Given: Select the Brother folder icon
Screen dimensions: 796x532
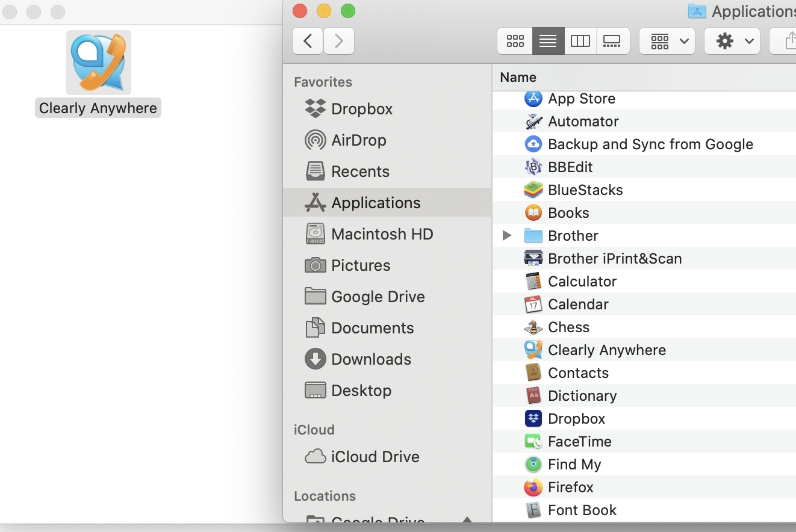Looking at the screenshot, I should click(x=533, y=235).
